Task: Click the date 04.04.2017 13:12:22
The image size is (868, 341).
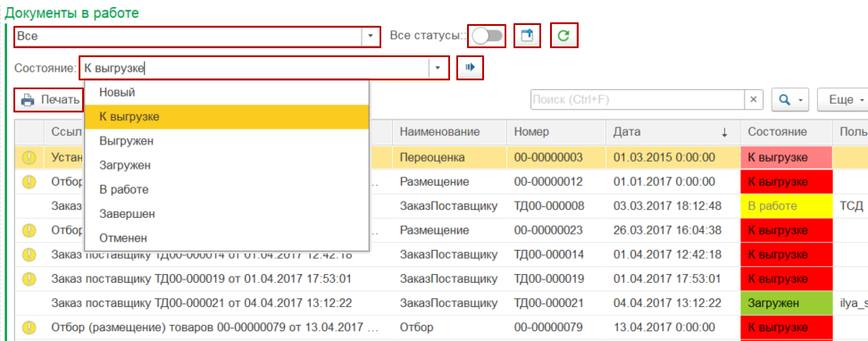Action: pyautogui.click(x=672, y=303)
